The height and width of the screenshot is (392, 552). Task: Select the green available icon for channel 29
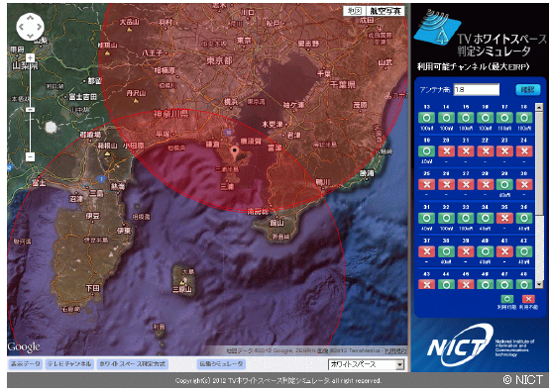504,184
